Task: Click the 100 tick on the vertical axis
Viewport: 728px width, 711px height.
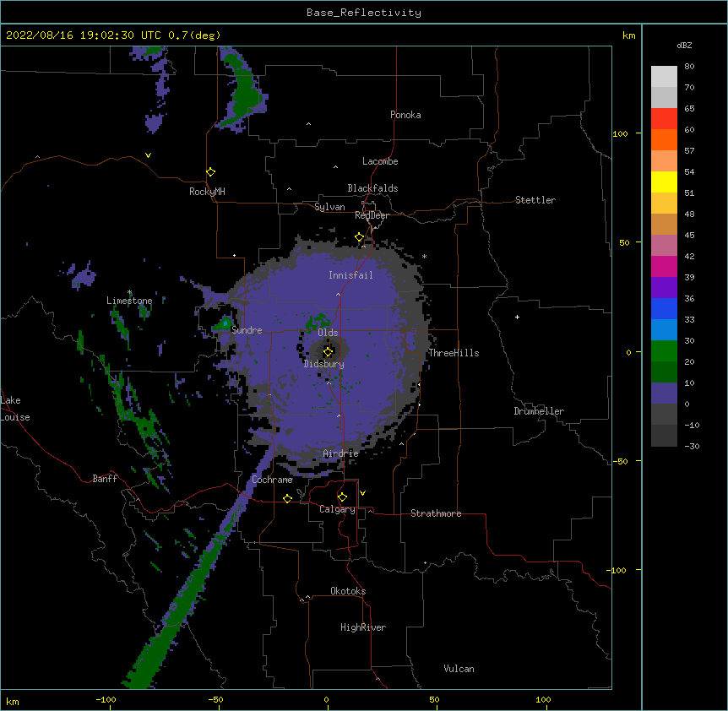Action: pos(620,133)
